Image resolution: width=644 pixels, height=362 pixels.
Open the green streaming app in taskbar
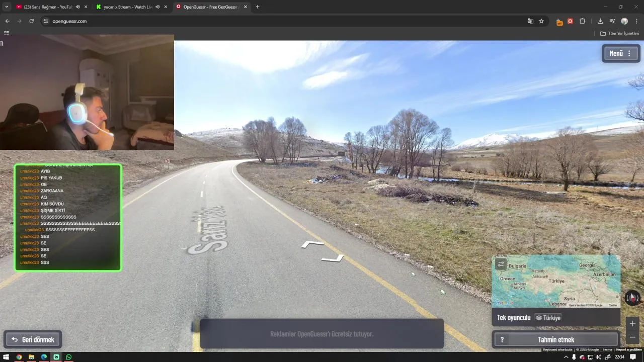click(x=56, y=357)
